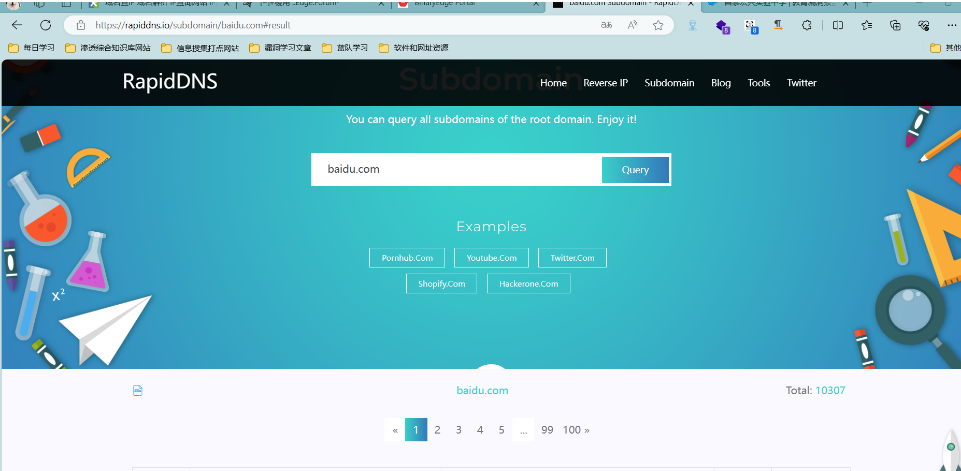
Task: Open the Favorites list icon
Action: [x=867, y=25]
